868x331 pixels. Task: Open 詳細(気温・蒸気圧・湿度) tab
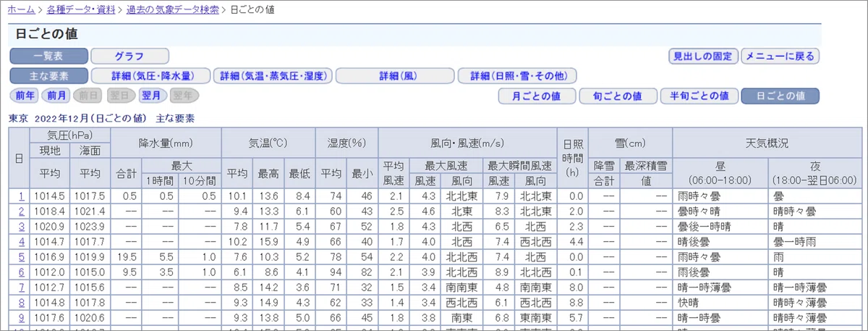(273, 75)
